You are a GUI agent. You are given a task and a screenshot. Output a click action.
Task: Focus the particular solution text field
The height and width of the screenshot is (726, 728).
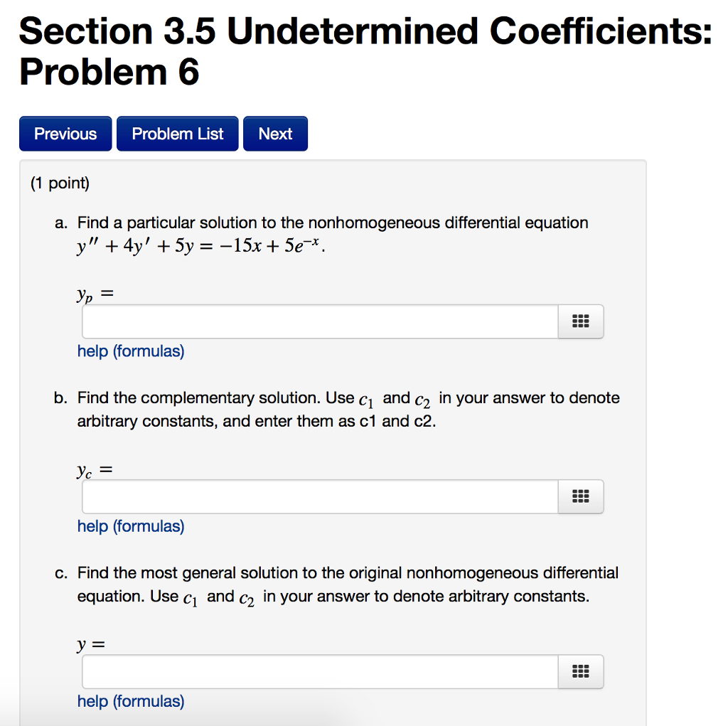point(318,321)
